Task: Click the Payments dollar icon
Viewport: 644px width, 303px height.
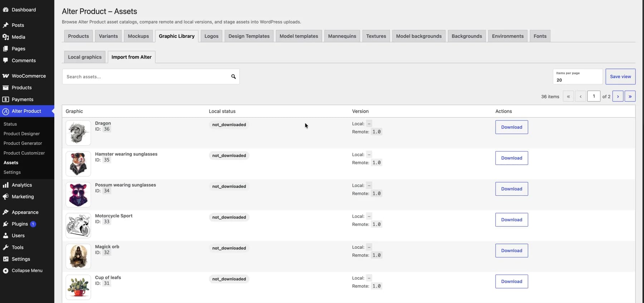Action: [x=6, y=100]
